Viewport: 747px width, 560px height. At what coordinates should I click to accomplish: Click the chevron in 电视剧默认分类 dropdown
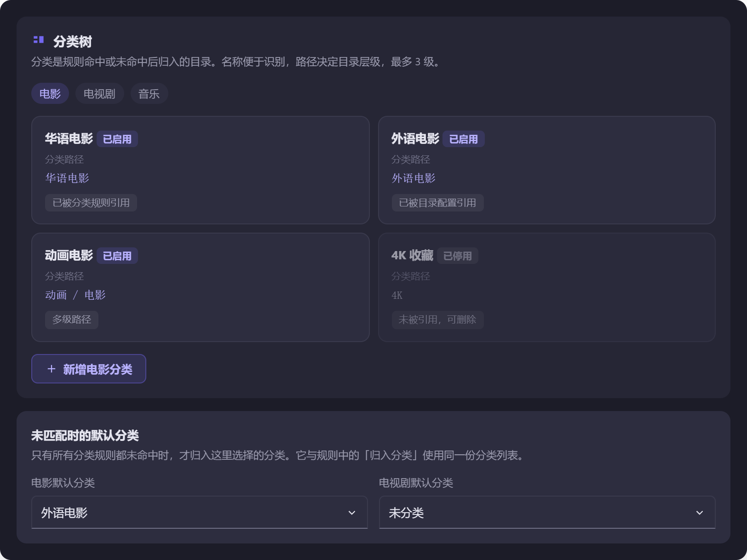[x=700, y=513]
